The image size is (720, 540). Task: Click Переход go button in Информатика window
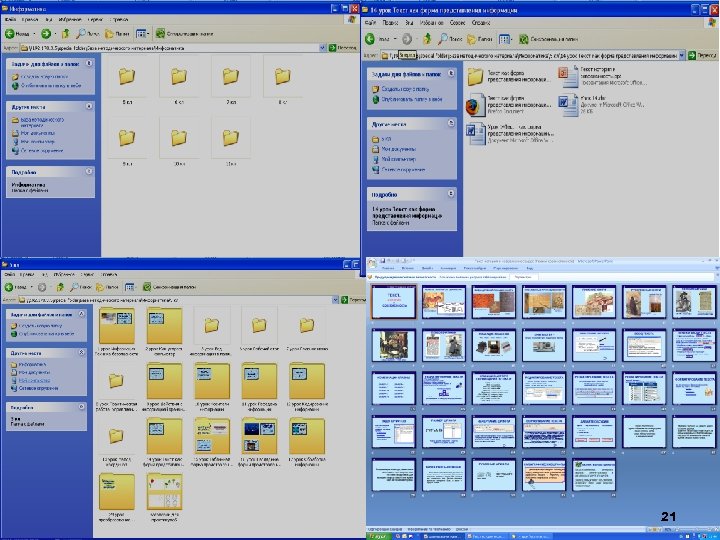click(343, 47)
